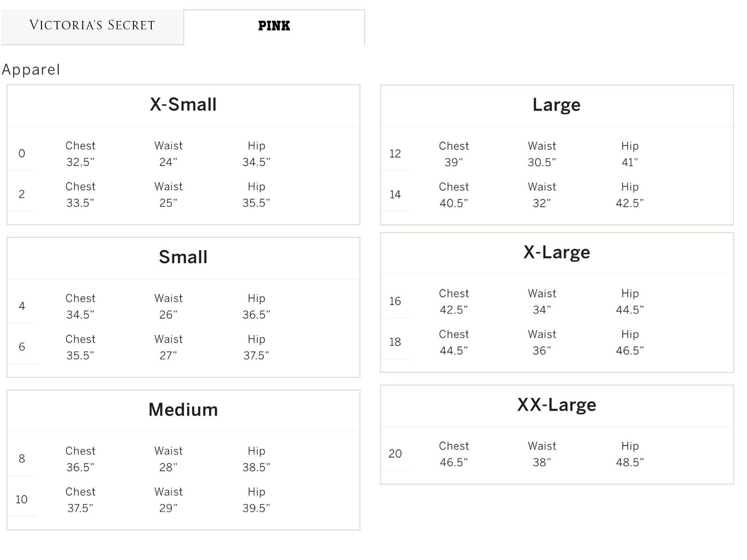Select size 18 row label
The height and width of the screenshot is (560, 747).
point(395,342)
